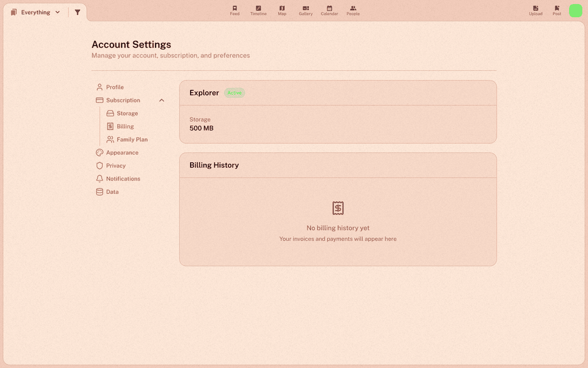Click the Privacy shield icon

tap(99, 166)
